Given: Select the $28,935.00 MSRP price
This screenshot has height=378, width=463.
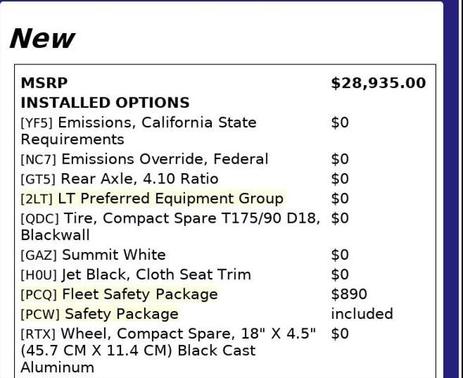Looking at the screenshot, I should point(378,83).
